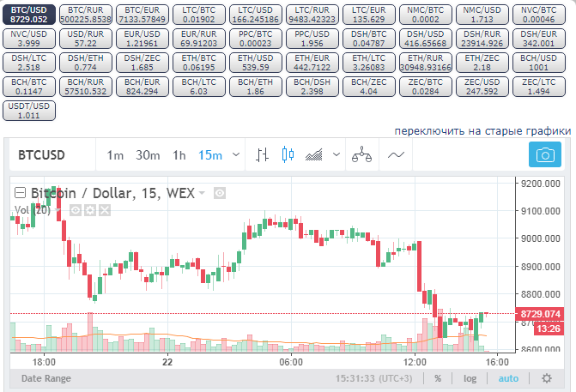The width and height of the screenshot is (576, 392).
Task: Open the chart properties (bars style) icon
Action: (x=264, y=155)
